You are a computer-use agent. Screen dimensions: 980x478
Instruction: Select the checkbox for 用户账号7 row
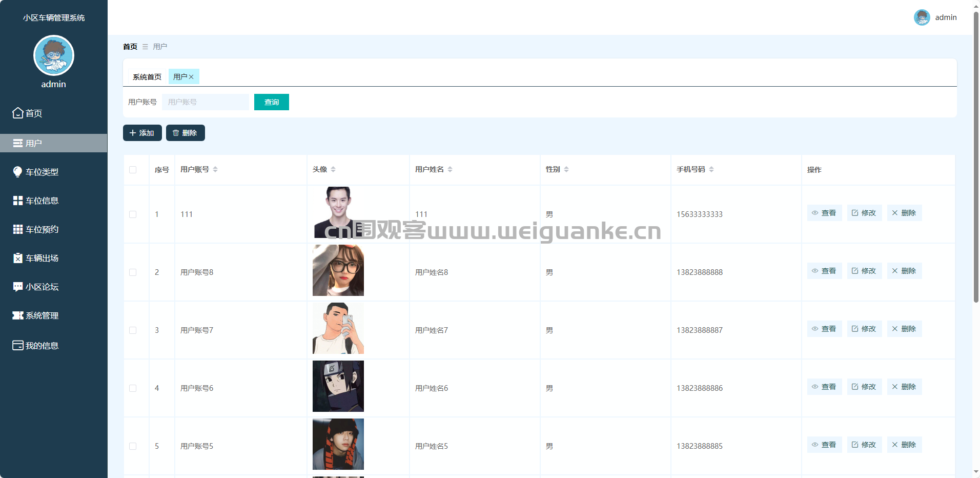[133, 330]
